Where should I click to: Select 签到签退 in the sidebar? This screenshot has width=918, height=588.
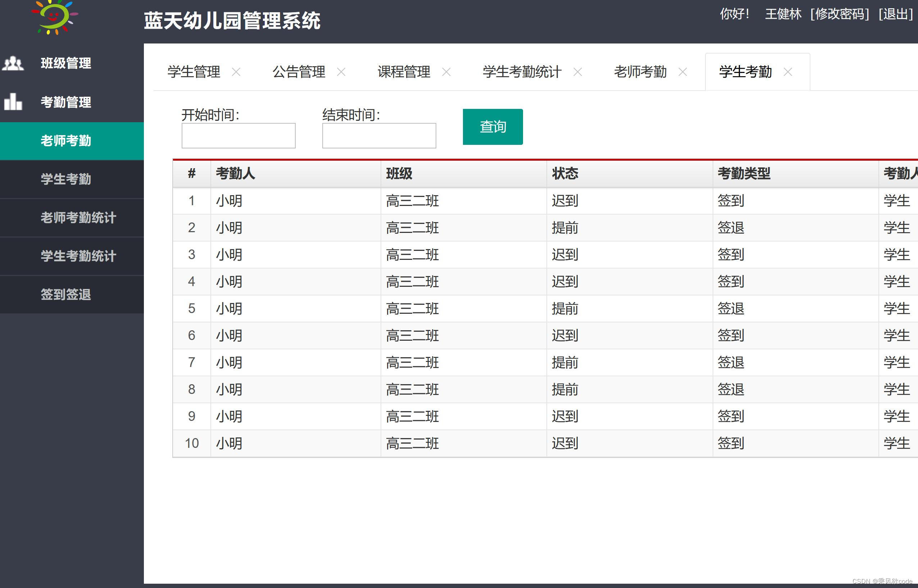tap(66, 294)
